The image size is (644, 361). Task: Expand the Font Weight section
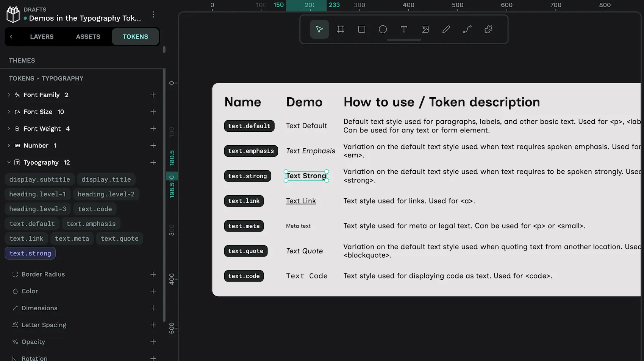pyautogui.click(x=9, y=129)
